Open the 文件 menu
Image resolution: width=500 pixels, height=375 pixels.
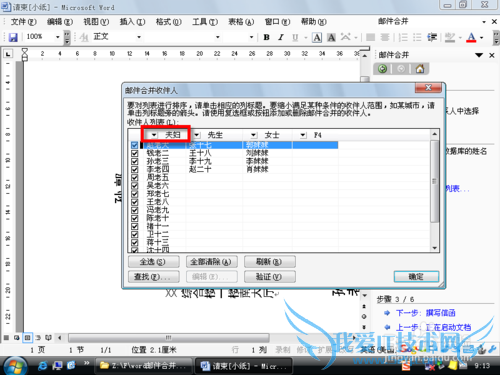click(23, 22)
